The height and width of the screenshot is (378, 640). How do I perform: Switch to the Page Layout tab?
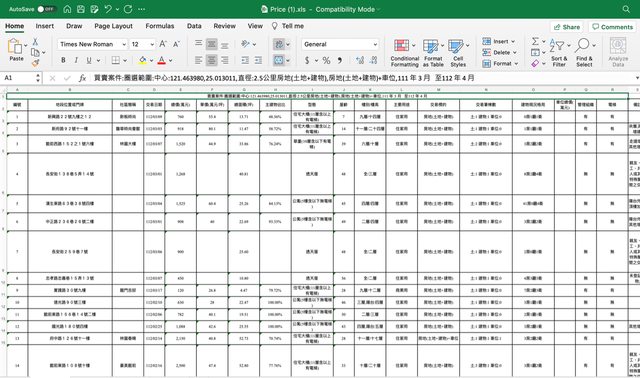pyautogui.click(x=113, y=26)
